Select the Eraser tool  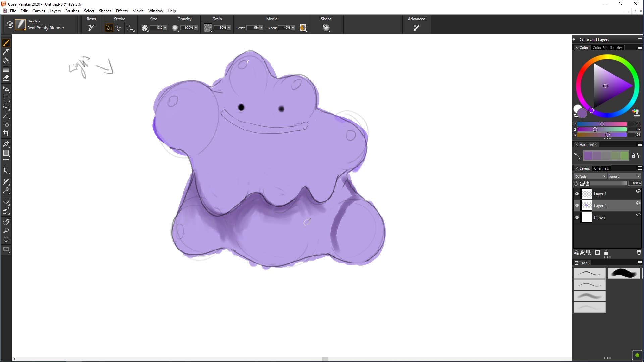pyautogui.click(x=6, y=78)
